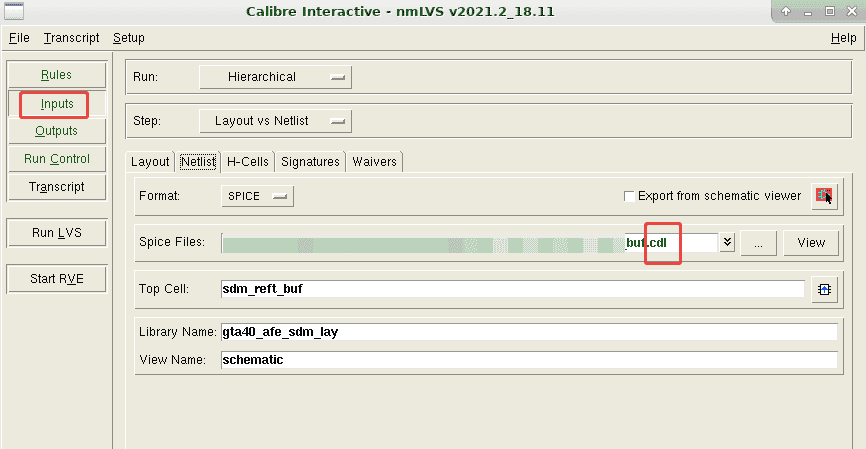Image resolution: width=866 pixels, height=449 pixels.
Task: Click Run LVS button
Action: click(x=56, y=233)
